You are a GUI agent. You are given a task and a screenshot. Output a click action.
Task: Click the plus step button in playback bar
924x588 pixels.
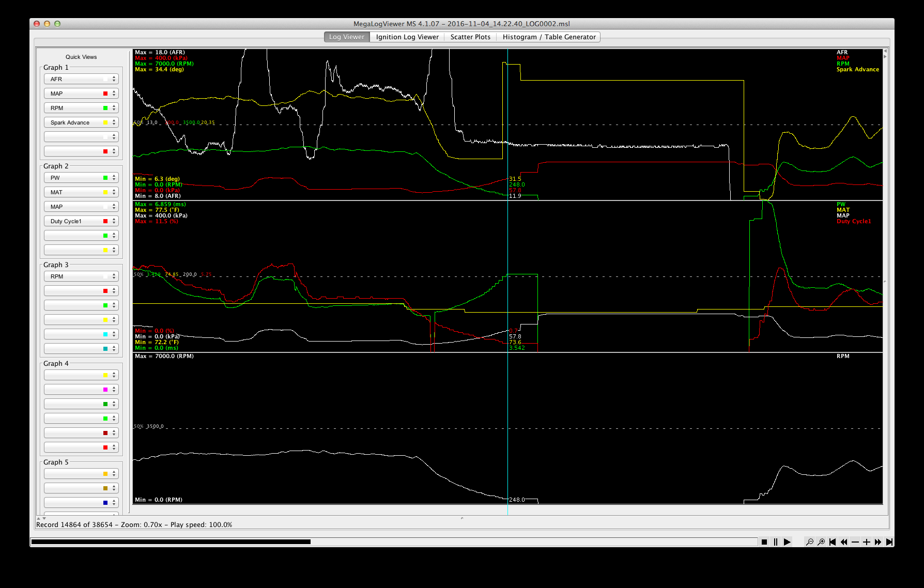point(867,542)
